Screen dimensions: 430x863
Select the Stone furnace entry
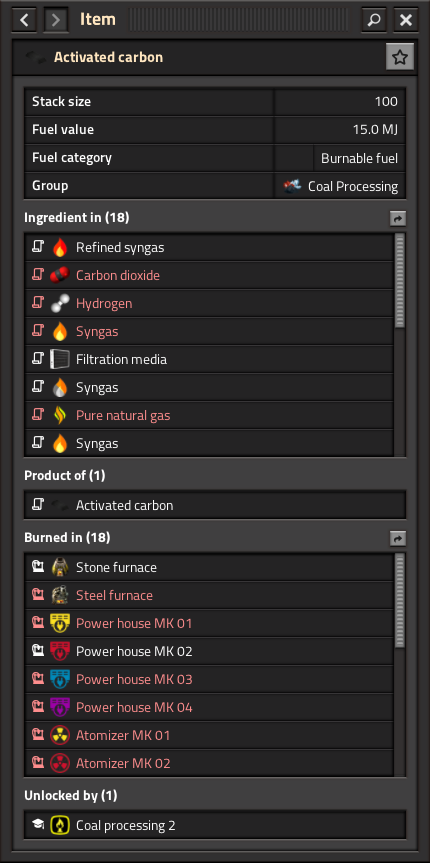click(x=209, y=567)
